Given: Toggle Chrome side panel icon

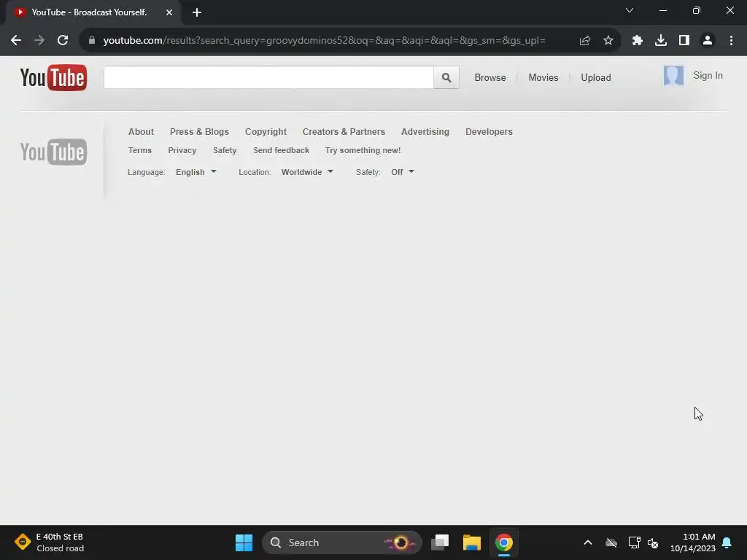Looking at the screenshot, I should pos(684,41).
